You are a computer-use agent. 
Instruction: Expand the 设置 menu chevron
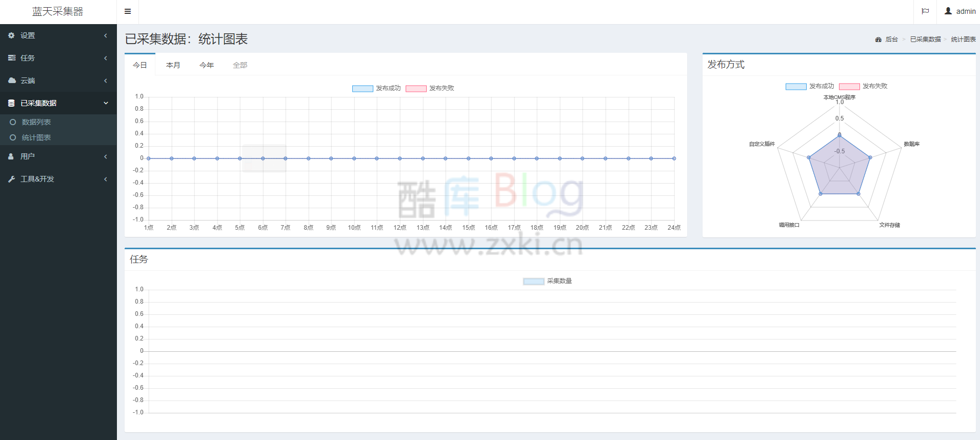pyautogui.click(x=106, y=35)
